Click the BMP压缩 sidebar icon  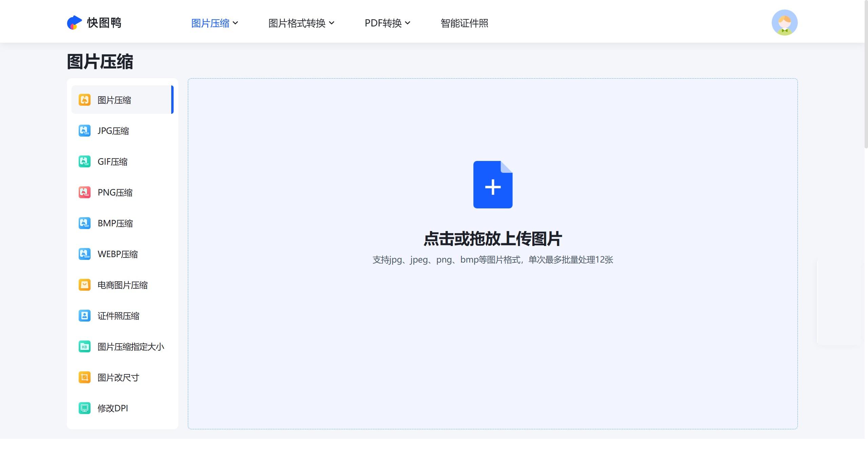[84, 223]
